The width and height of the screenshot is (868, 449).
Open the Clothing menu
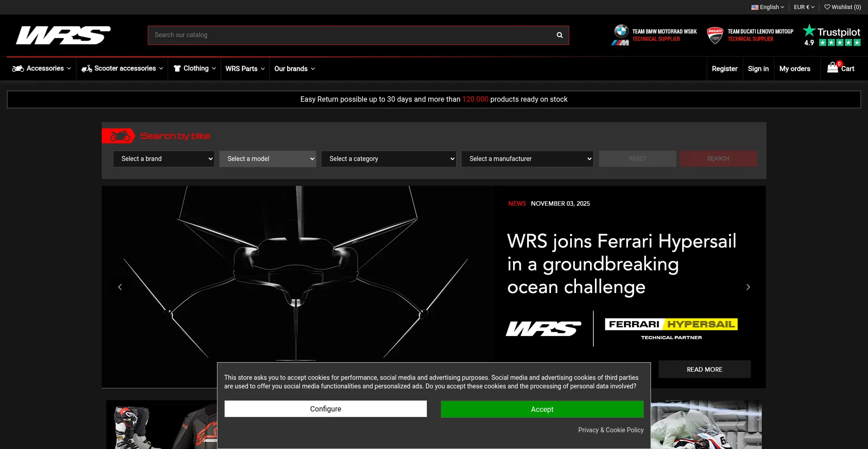click(195, 68)
